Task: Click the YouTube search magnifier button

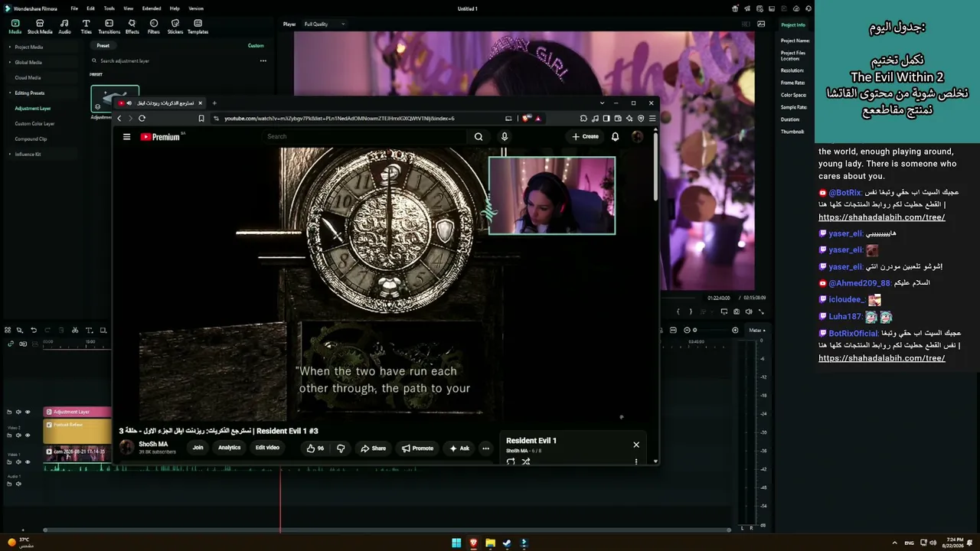Action: 479,137
